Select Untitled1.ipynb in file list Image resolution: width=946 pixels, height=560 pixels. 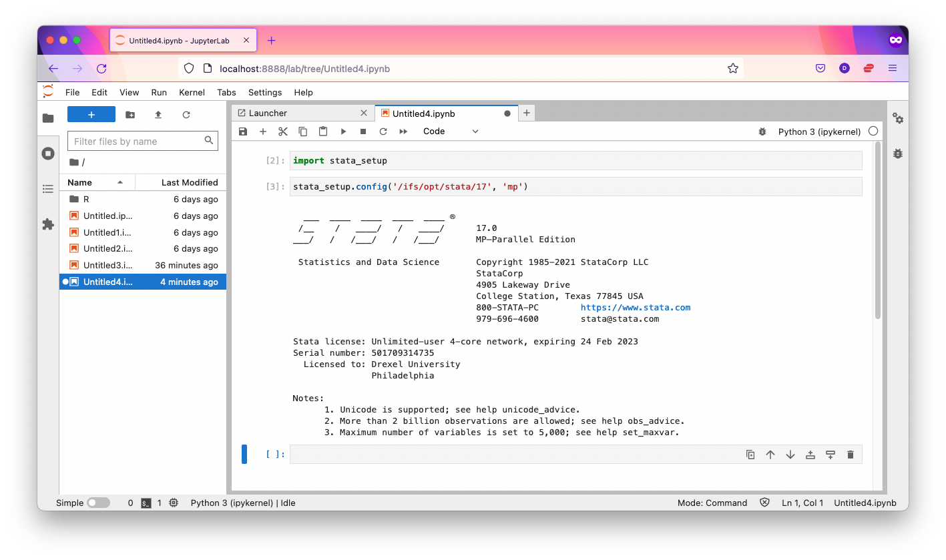pos(143,232)
